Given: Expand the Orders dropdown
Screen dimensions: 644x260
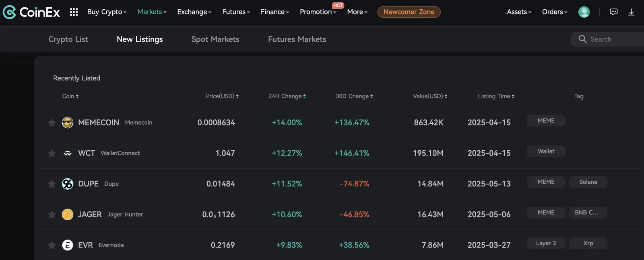Looking at the screenshot, I should click(555, 12).
